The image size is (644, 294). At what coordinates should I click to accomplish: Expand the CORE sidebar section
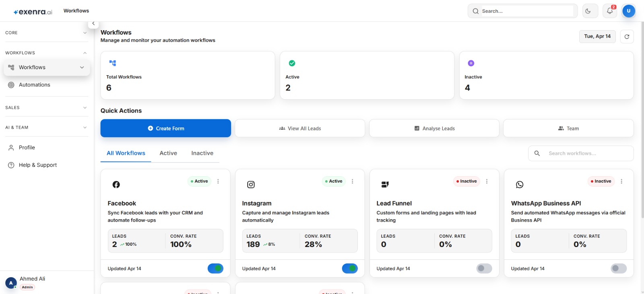tap(47, 33)
